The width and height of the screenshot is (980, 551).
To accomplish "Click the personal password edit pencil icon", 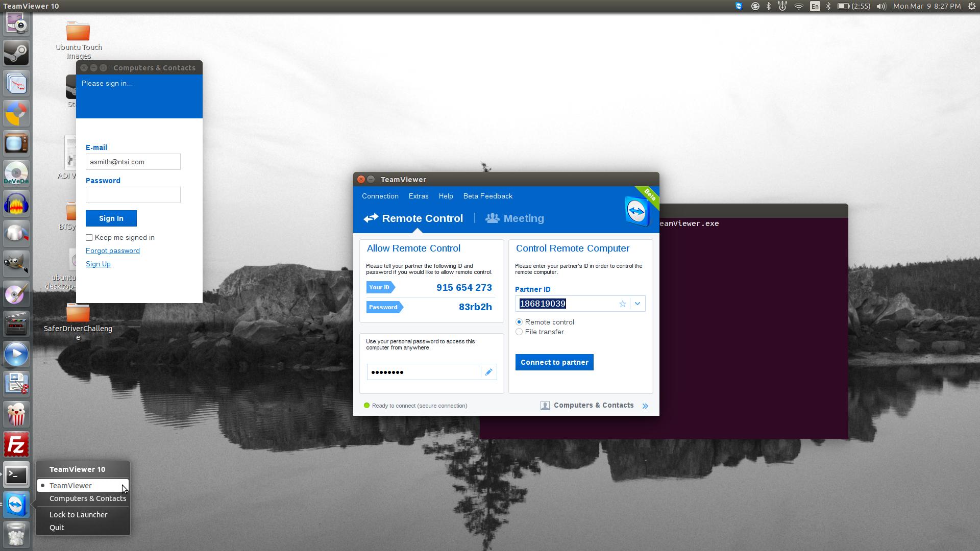I will (x=489, y=372).
